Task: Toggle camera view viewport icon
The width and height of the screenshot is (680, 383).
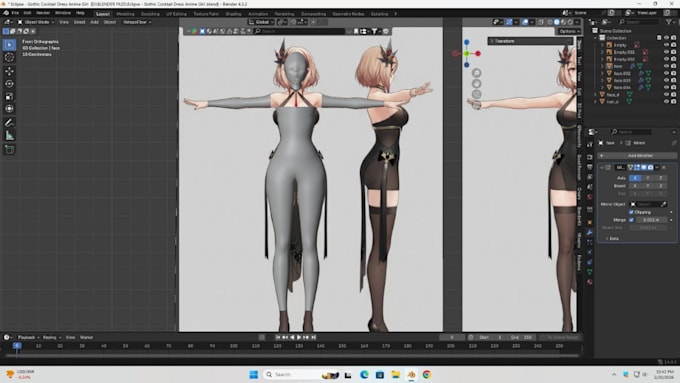Action: coord(476,94)
